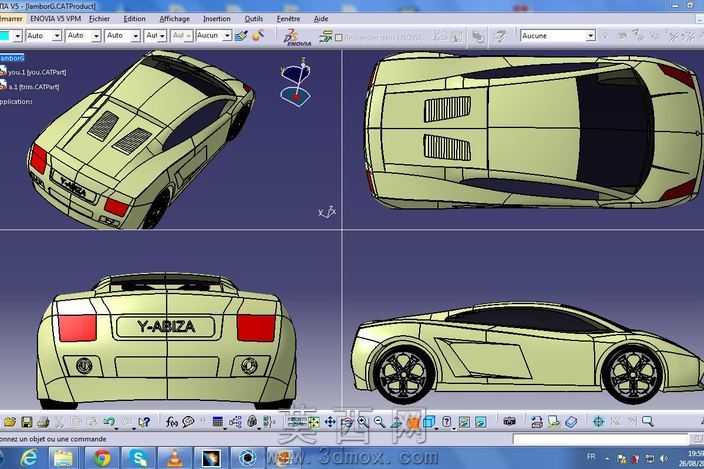704x469 pixels.
Task: Click the knowledge tree network icon
Action: click(x=235, y=421)
